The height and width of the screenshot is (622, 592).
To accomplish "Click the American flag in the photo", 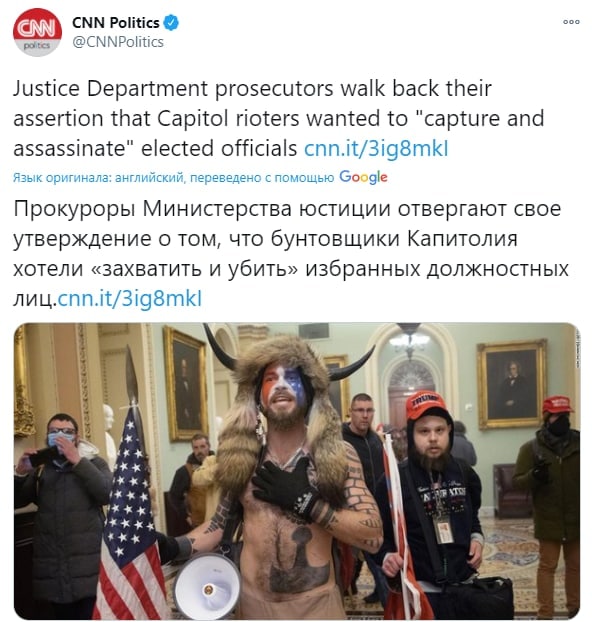I will click(x=129, y=516).
